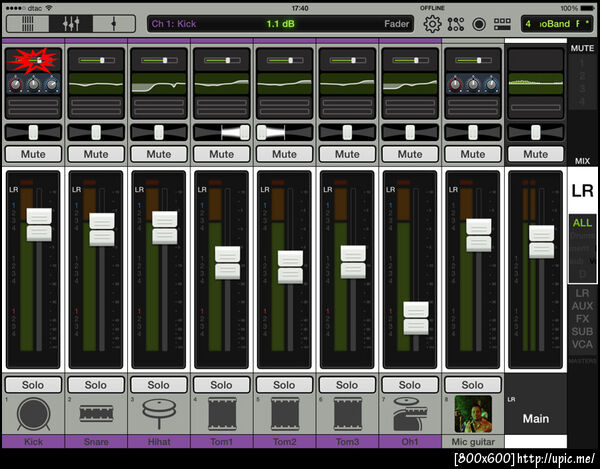This screenshot has height=469, width=600.
Task: Open the snapshots grid icon
Action: pos(502,24)
